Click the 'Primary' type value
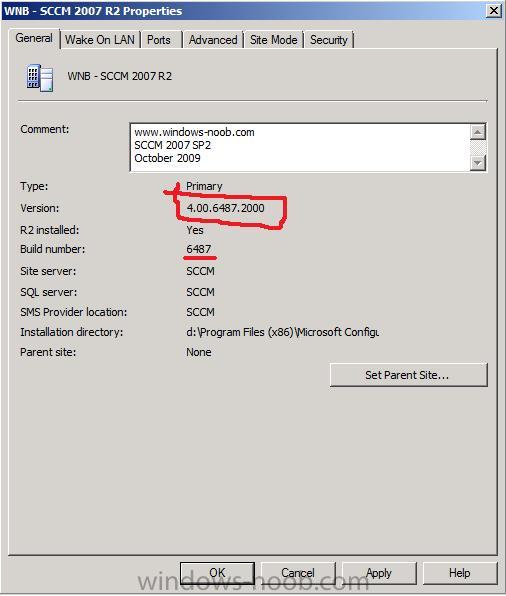The height and width of the screenshot is (596, 506). [x=204, y=186]
